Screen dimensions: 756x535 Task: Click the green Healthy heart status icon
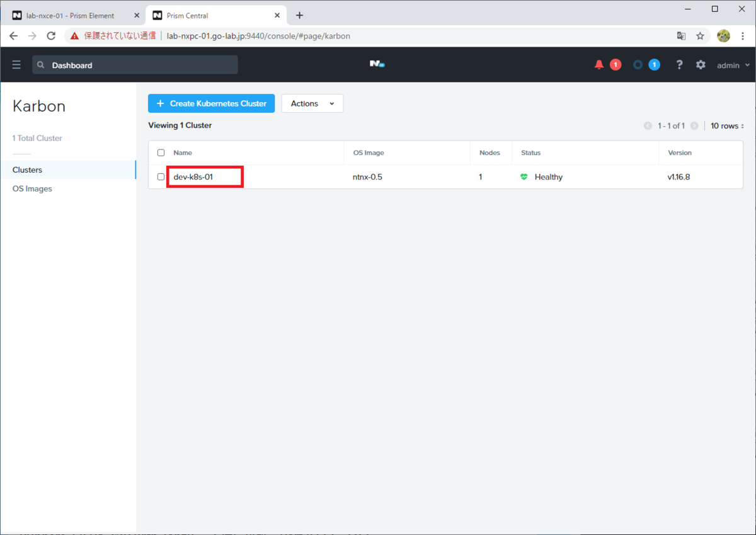tap(524, 177)
